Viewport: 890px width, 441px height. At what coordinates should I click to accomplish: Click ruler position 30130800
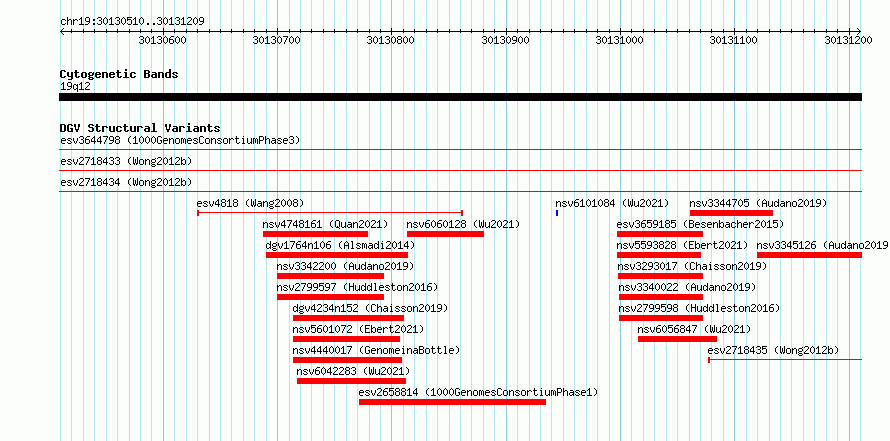tap(391, 40)
